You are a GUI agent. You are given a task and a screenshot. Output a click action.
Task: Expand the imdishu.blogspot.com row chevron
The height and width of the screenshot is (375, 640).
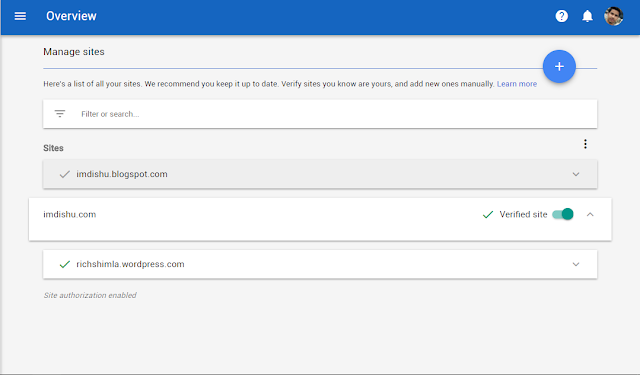(x=576, y=174)
